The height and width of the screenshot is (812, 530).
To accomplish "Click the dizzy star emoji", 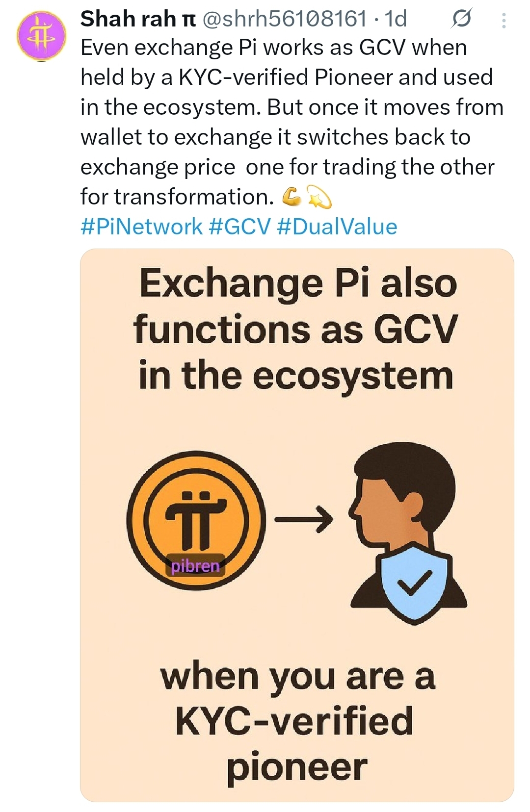I will tap(319, 197).
